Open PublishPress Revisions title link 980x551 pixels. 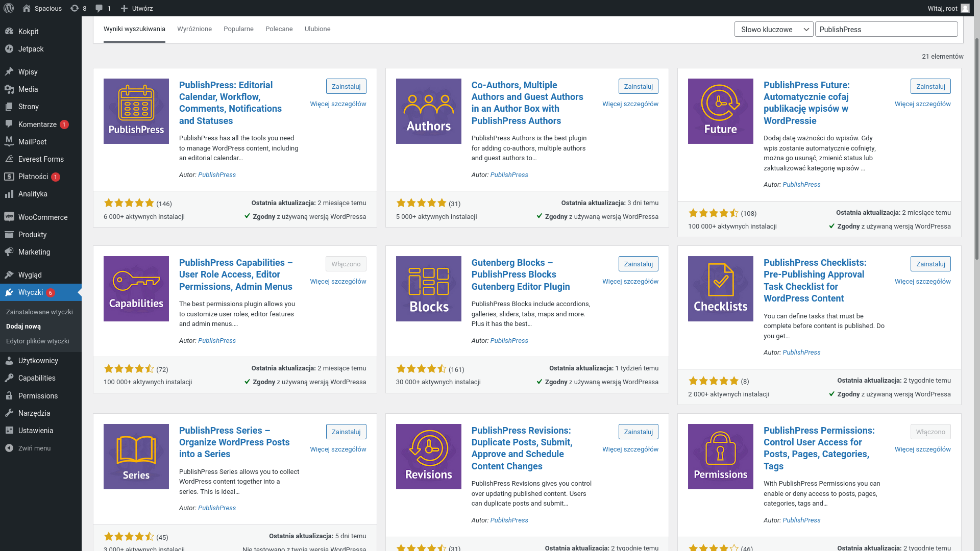click(x=522, y=448)
